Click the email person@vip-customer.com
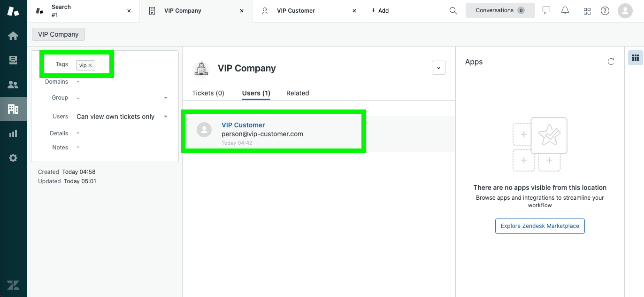Image resolution: width=644 pixels, height=297 pixels. (262, 134)
